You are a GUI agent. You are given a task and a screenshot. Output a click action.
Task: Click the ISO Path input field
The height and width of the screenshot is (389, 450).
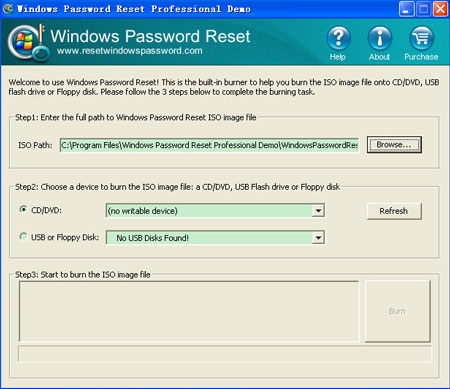pos(209,145)
